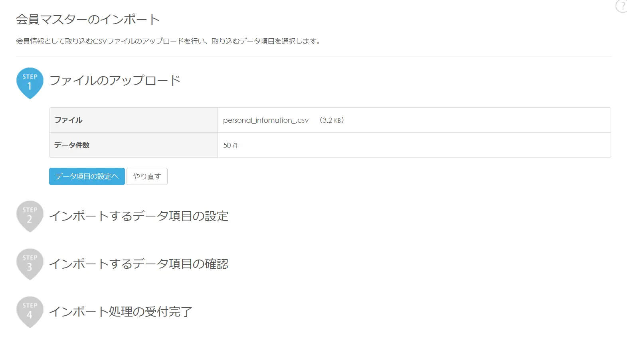Click the 会員マスターのインポート page title

click(88, 19)
